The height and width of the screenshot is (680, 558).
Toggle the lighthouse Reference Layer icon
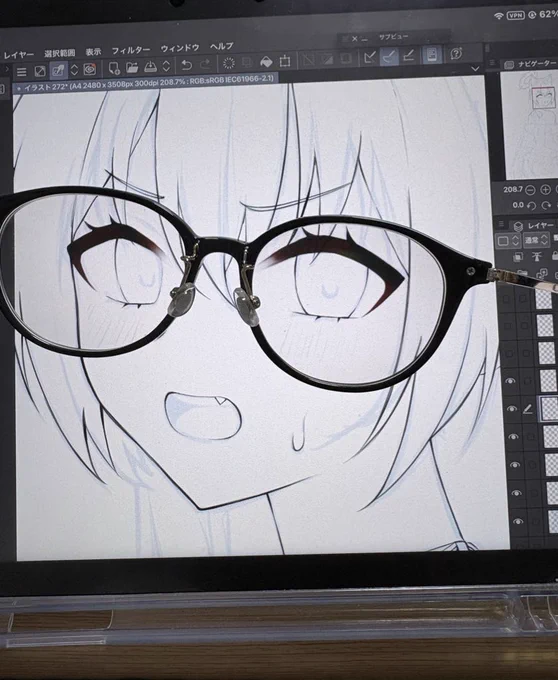click(x=537, y=257)
